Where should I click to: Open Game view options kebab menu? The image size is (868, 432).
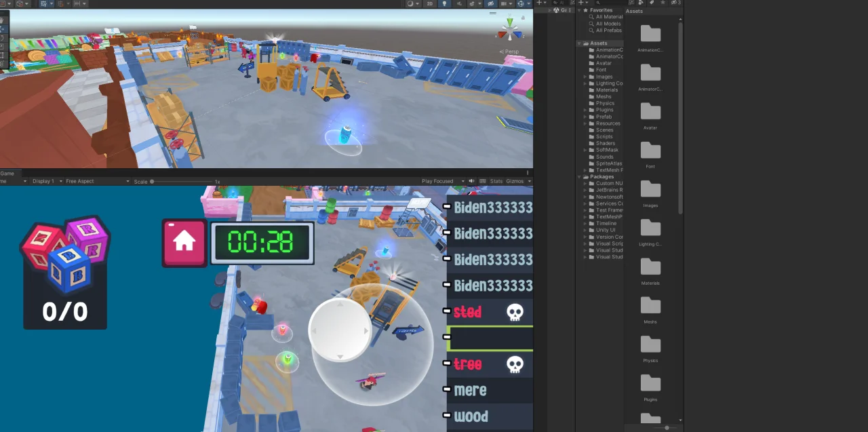[528, 174]
